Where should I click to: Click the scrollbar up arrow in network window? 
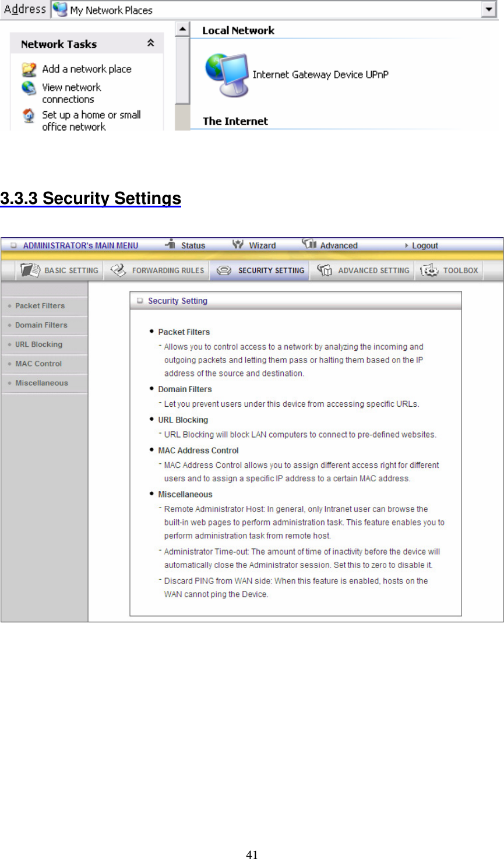tap(181, 28)
